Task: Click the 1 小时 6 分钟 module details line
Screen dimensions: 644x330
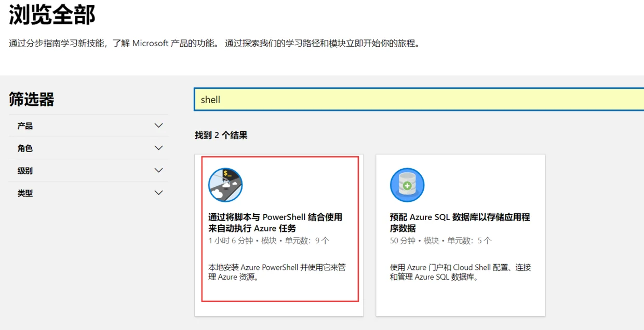Action: tap(269, 240)
